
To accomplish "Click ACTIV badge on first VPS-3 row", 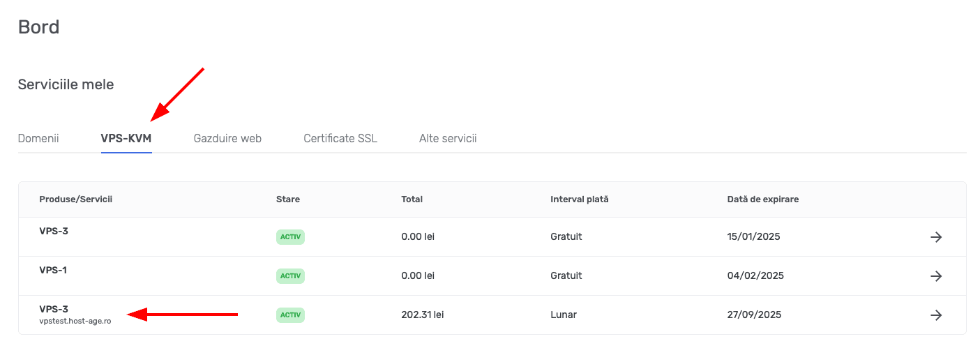I will pyautogui.click(x=290, y=237).
